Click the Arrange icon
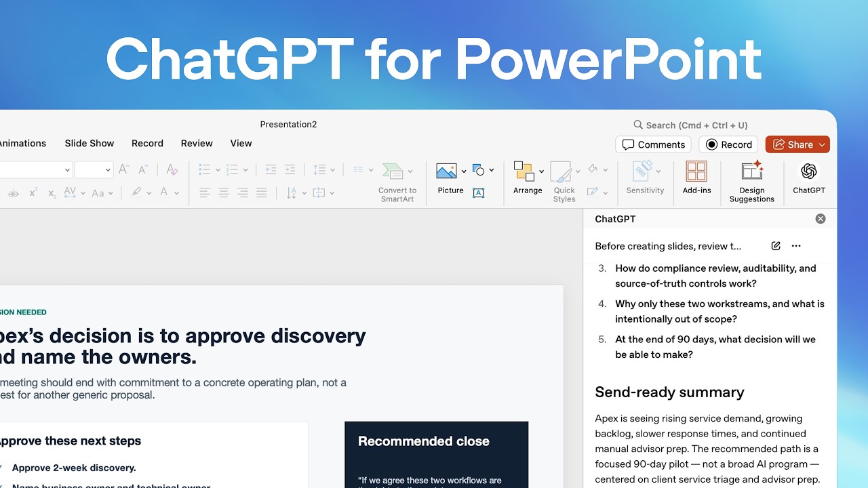Image resolution: width=868 pixels, height=488 pixels. point(524,171)
